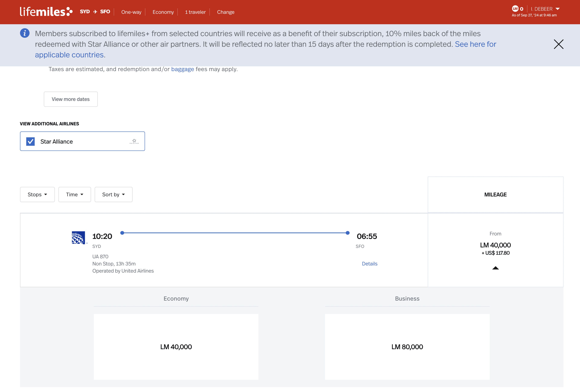Open the Time filter dropdown
The image size is (580, 392).
tap(75, 194)
